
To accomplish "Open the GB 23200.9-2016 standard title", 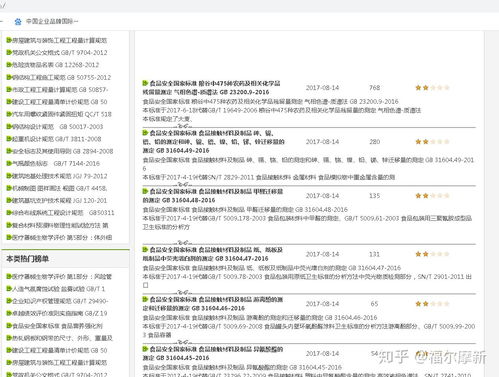I will (211, 88).
